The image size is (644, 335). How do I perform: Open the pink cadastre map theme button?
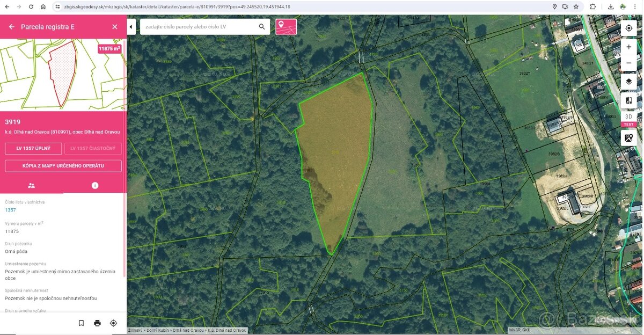(286, 27)
